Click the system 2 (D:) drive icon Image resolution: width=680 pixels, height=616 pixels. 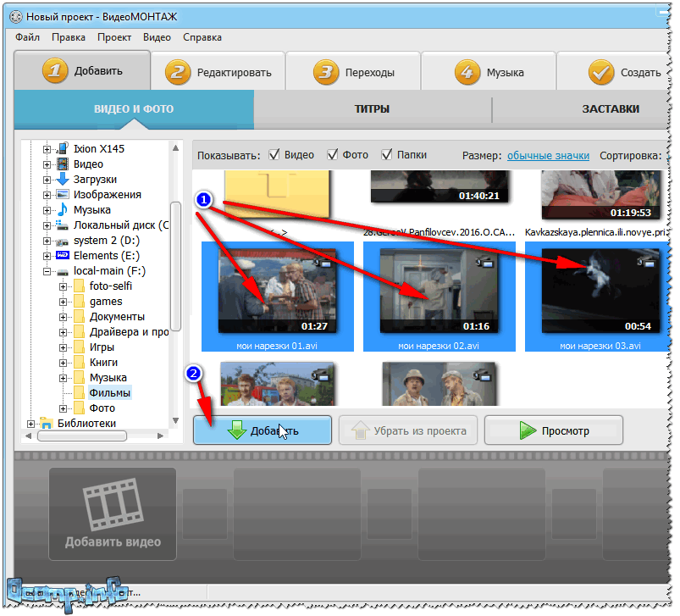[x=63, y=241]
